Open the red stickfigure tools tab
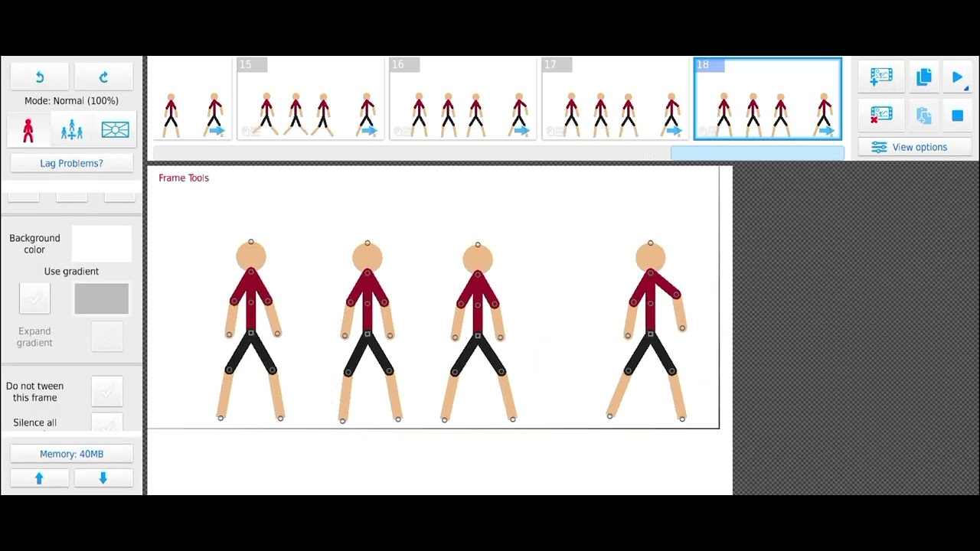Image resolution: width=980 pixels, height=551 pixels. point(28,130)
